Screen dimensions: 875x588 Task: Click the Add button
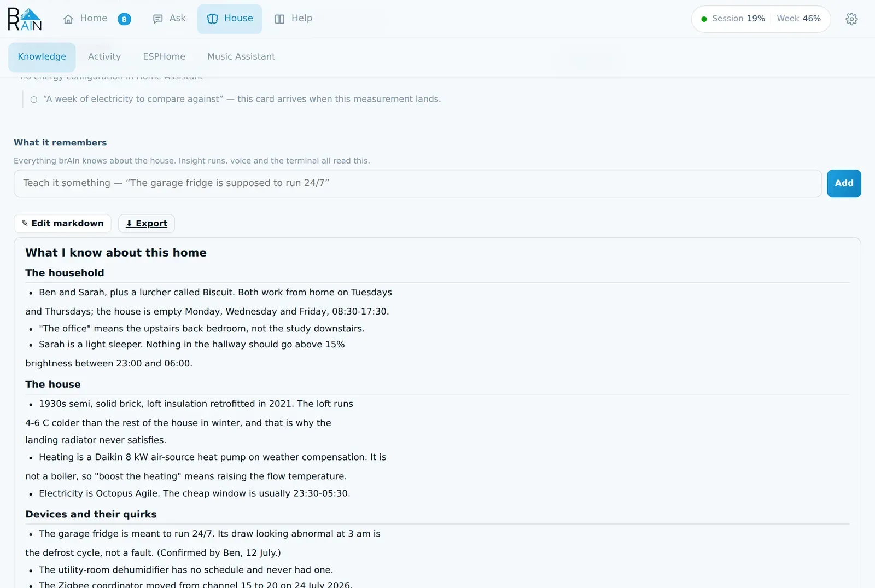pyautogui.click(x=844, y=183)
